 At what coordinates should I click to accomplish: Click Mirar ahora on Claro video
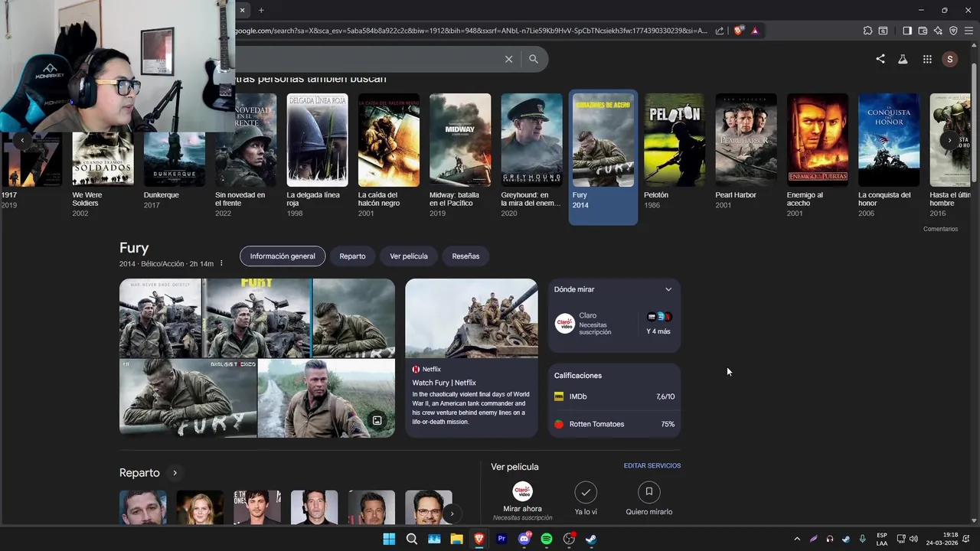click(x=522, y=501)
